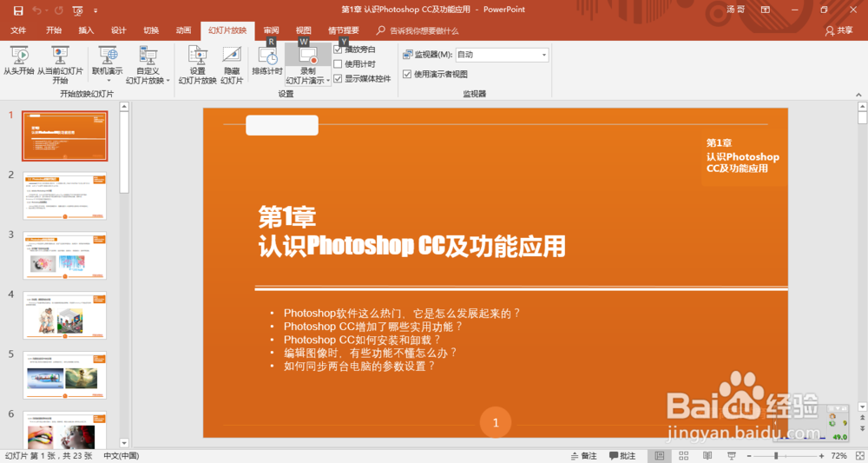Switch to Reading view icon
This screenshot has width=868, height=463.
(707, 456)
